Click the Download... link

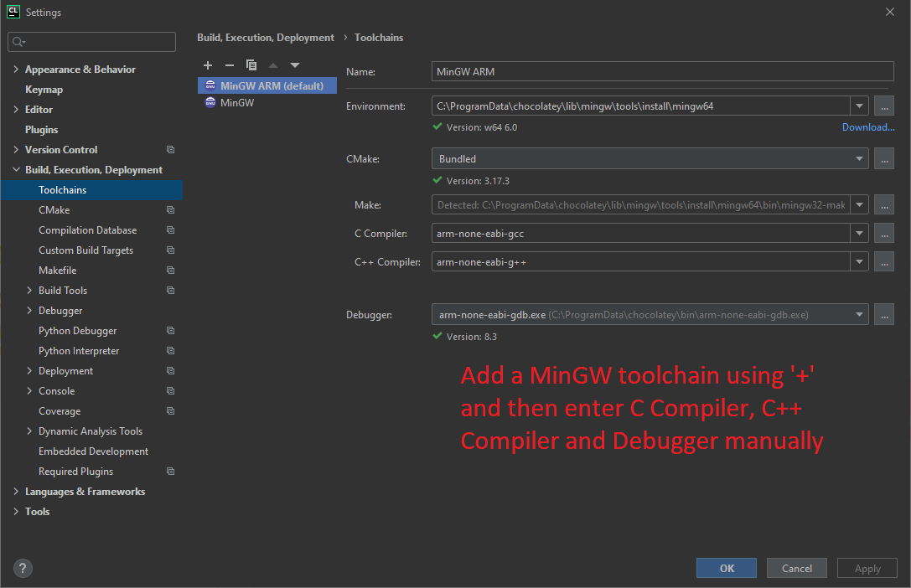pyautogui.click(x=868, y=127)
